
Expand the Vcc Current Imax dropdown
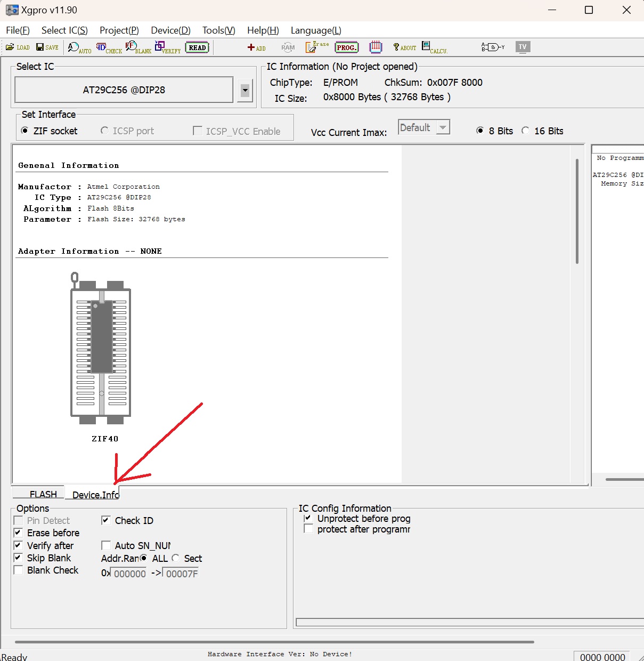443,127
